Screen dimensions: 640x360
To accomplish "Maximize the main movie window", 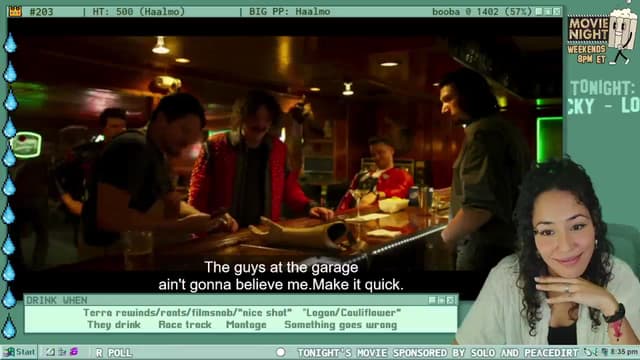I will [x=548, y=11].
